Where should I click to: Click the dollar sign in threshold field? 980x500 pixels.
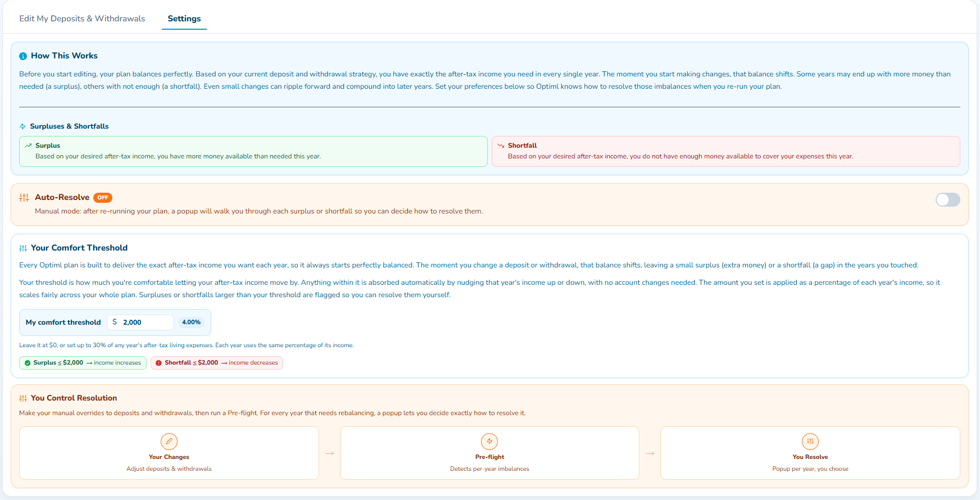click(115, 322)
